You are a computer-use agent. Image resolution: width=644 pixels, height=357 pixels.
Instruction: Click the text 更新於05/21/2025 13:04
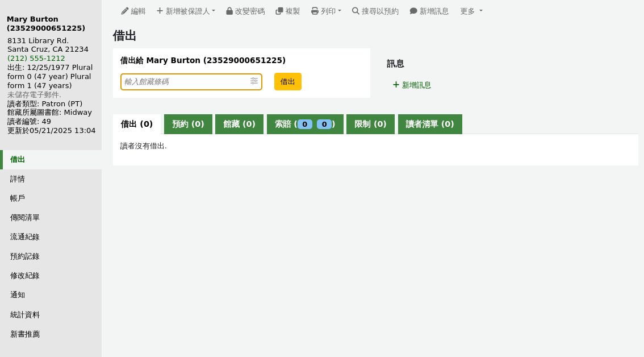(51, 130)
